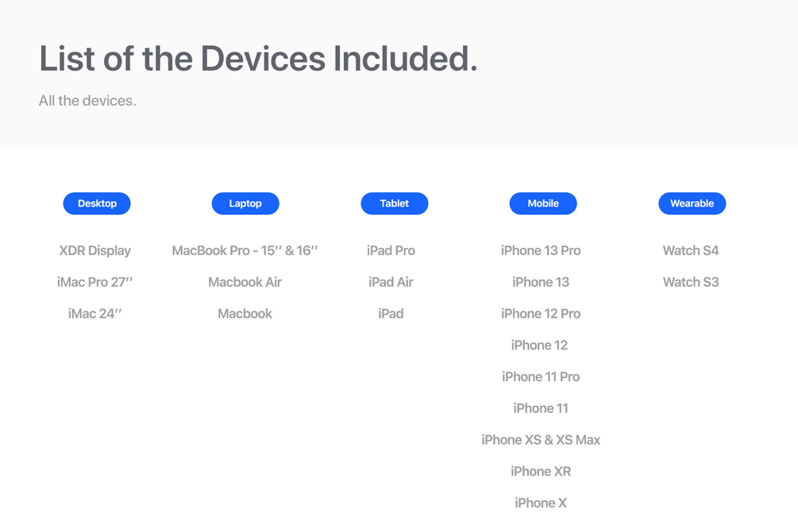Select the Laptop category badge
This screenshot has width=798, height=532.
245,203
